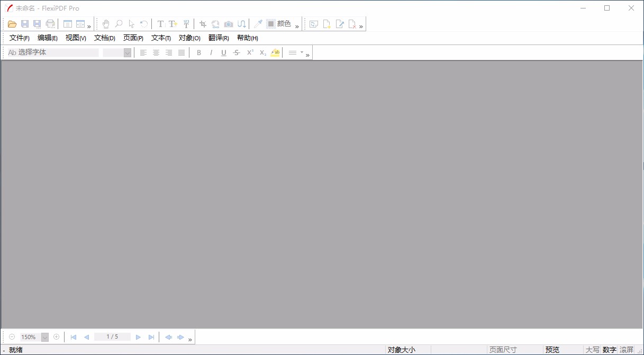Toggle Superscript formatting
The image size is (644, 355).
[x=250, y=52]
